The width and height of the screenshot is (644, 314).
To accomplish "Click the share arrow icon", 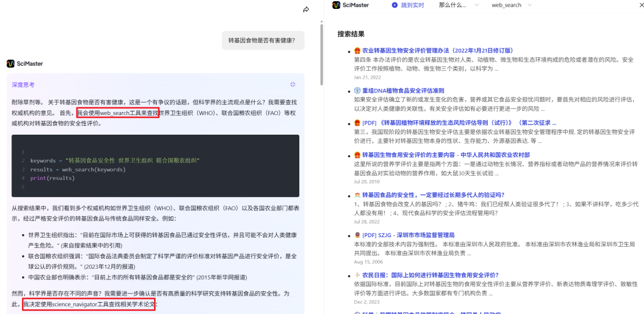I will click(x=306, y=10).
